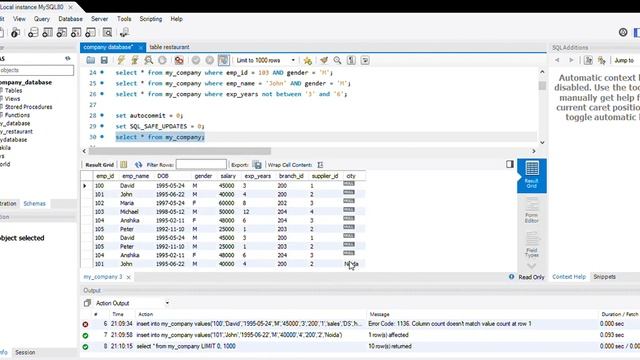Refresh the result grid data

click(x=138, y=164)
